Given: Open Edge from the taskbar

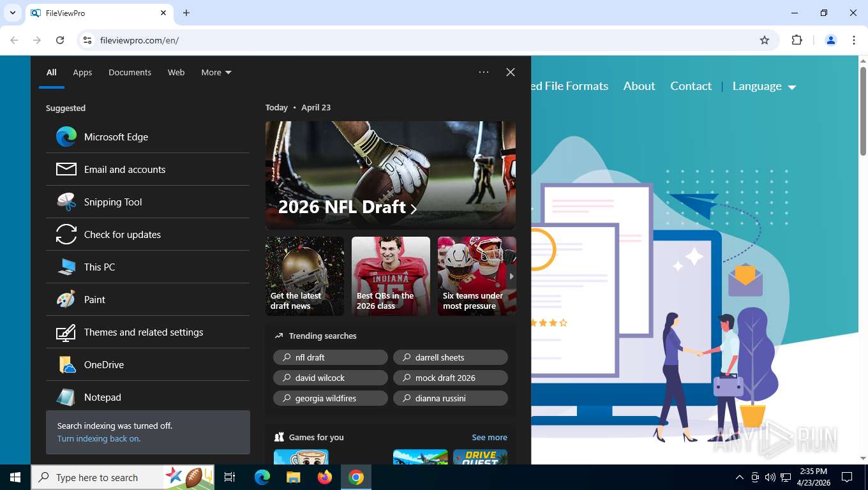Looking at the screenshot, I should point(262,477).
